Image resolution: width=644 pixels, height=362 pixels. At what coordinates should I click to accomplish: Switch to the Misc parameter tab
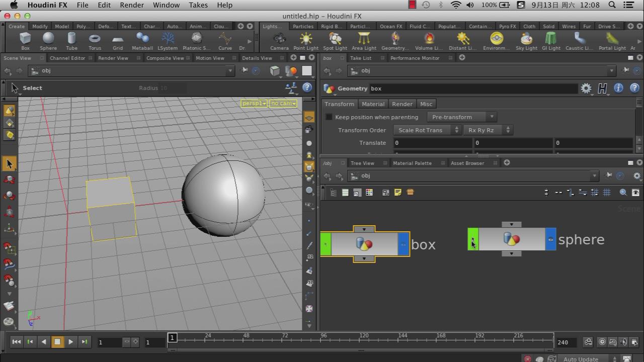[426, 104]
